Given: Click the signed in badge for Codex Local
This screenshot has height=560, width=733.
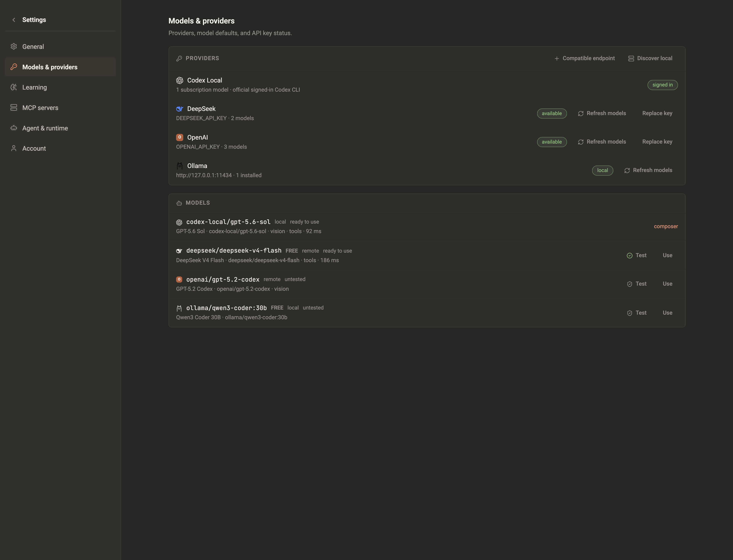Looking at the screenshot, I should [x=662, y=85].
